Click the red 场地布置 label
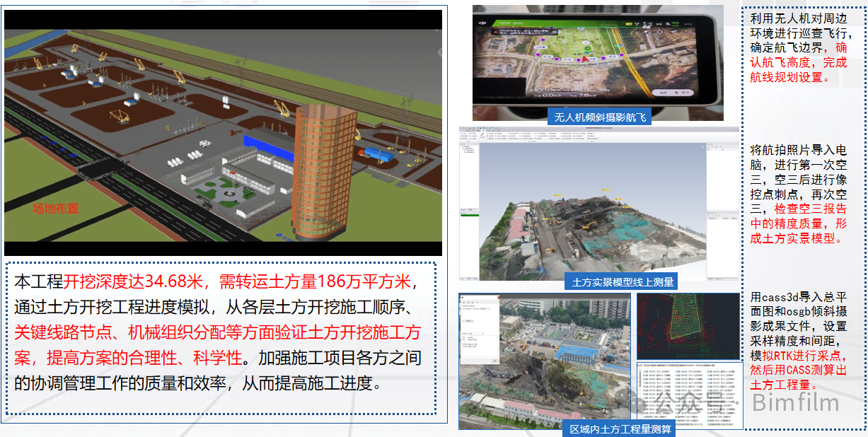The width and height of the screenshot is (868, 437). [55, 209]
